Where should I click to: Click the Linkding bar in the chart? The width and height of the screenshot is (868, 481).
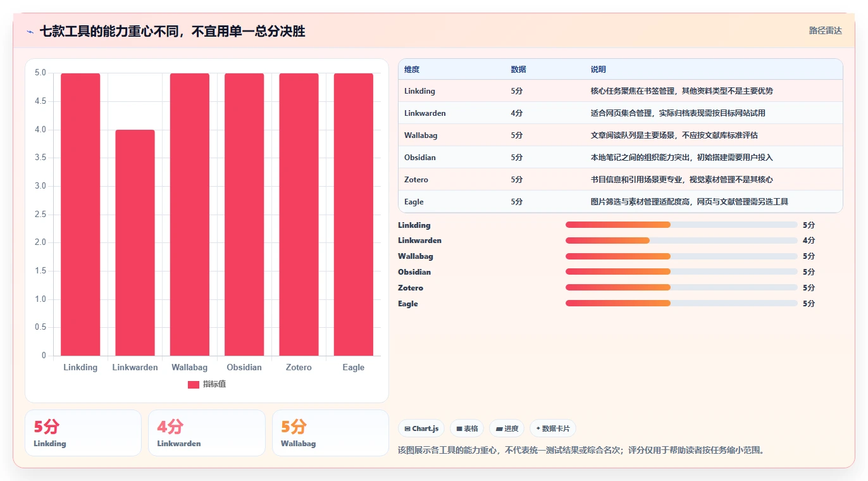tap(80, 215)
